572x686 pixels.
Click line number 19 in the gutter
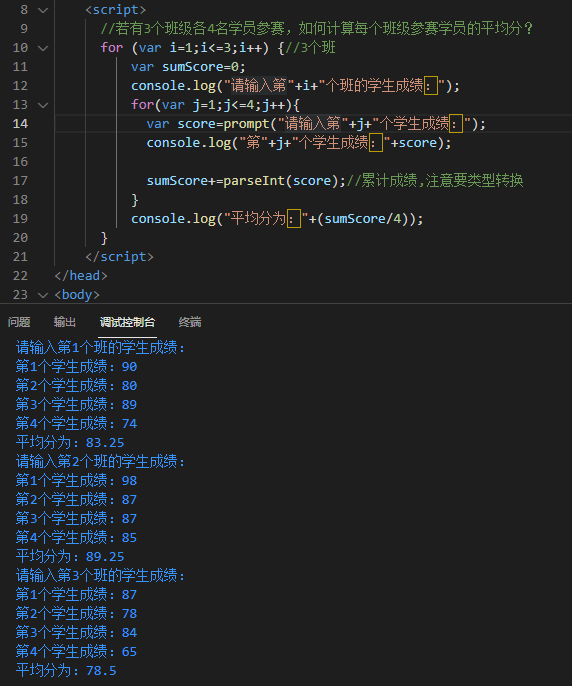coord(20,219)
